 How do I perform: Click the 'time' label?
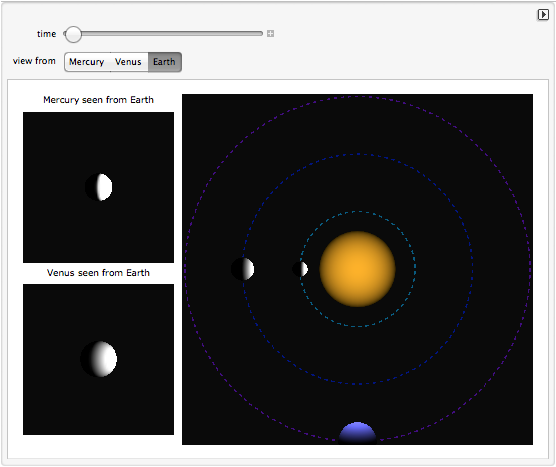click(x=46, y=34)
